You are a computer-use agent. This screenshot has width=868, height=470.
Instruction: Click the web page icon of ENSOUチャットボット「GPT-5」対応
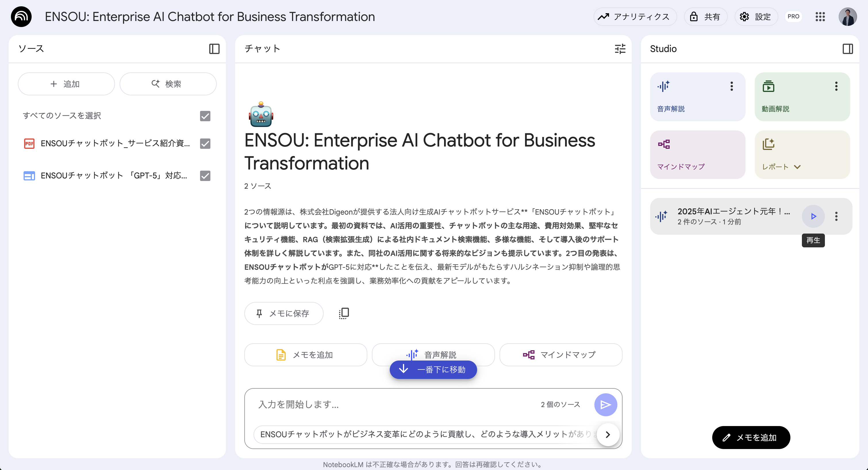[29, 176]
